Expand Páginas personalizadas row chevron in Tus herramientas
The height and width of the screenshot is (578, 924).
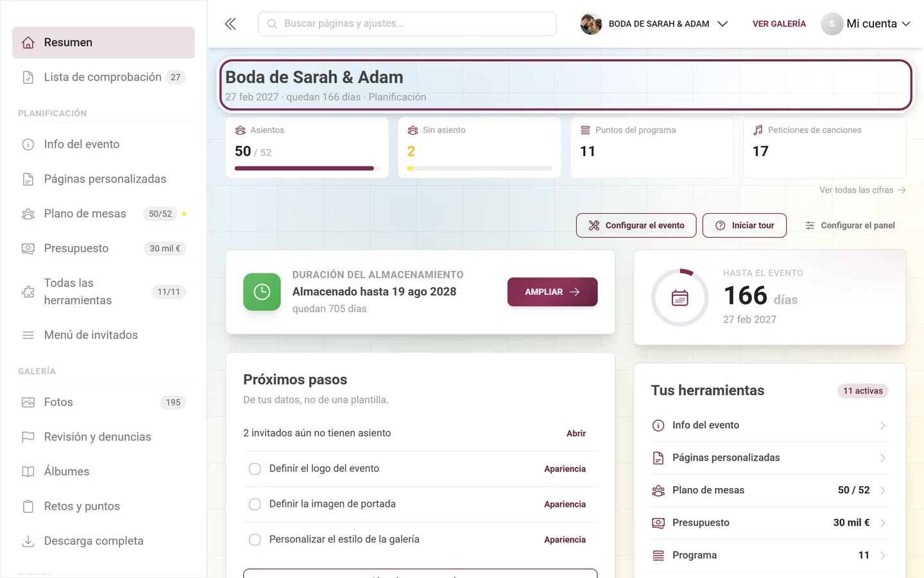click(x=883, y=458)
